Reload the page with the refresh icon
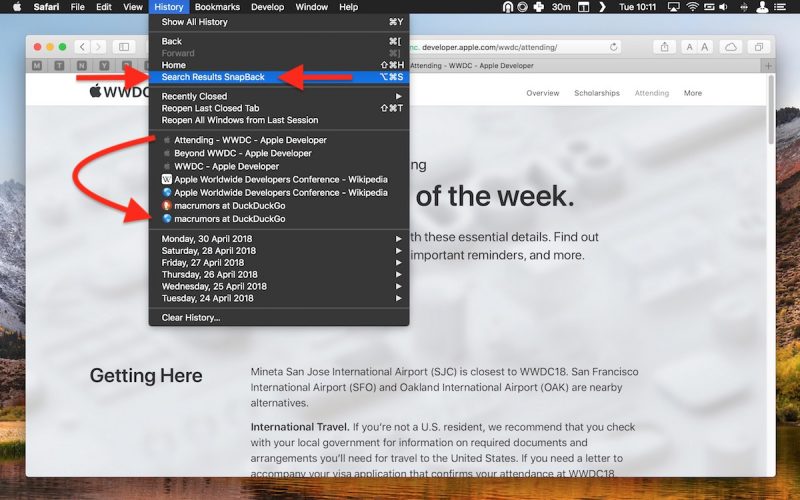The image size is (800, 500). coord(613,47)
